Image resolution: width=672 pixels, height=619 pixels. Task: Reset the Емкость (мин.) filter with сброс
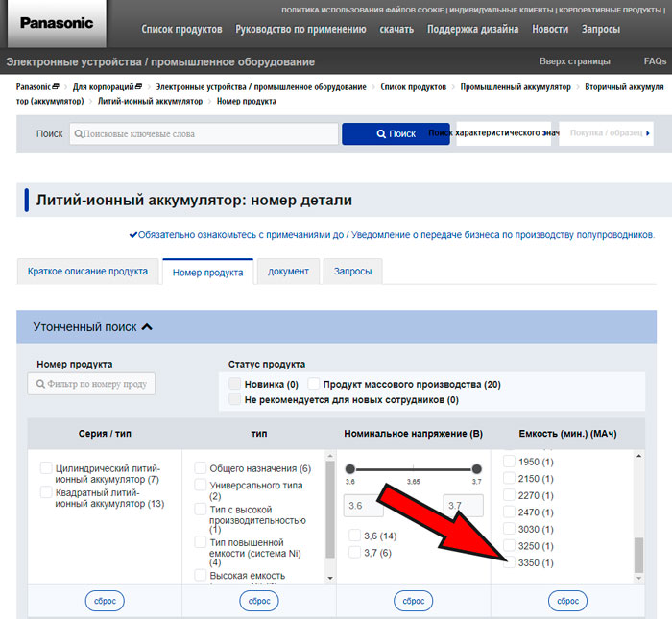pos(567,601)
